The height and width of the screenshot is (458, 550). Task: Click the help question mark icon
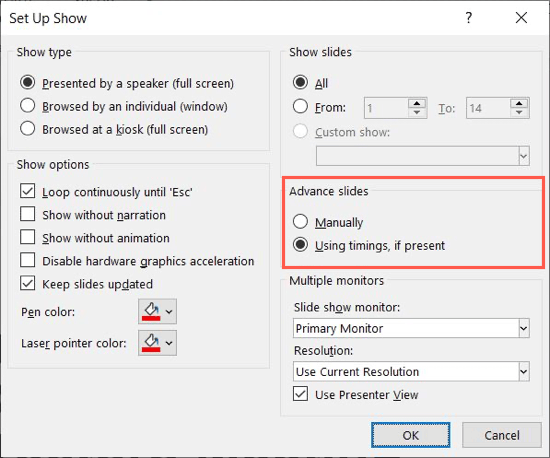[x=469, y=18]
